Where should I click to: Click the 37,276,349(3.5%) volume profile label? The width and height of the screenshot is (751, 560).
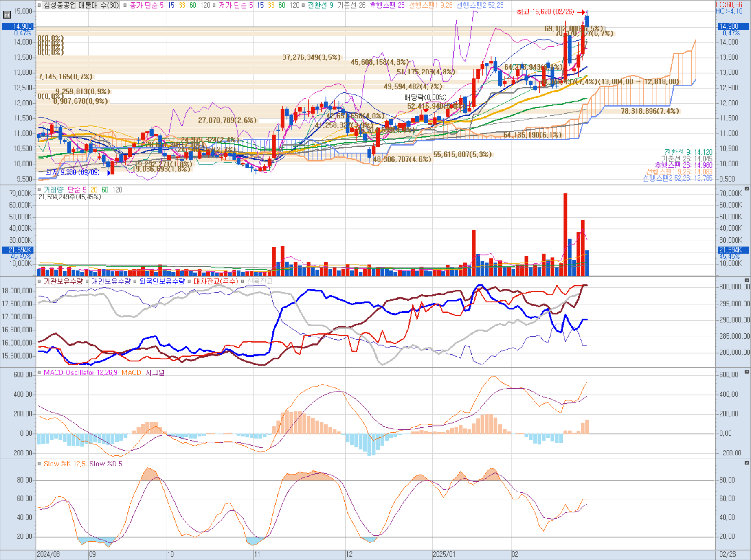coord(312,57)
